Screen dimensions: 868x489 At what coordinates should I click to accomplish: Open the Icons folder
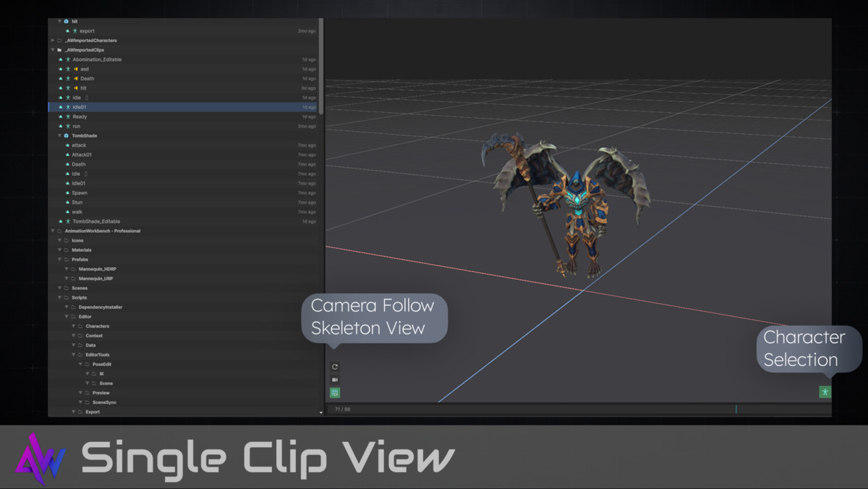coord(77,240)
